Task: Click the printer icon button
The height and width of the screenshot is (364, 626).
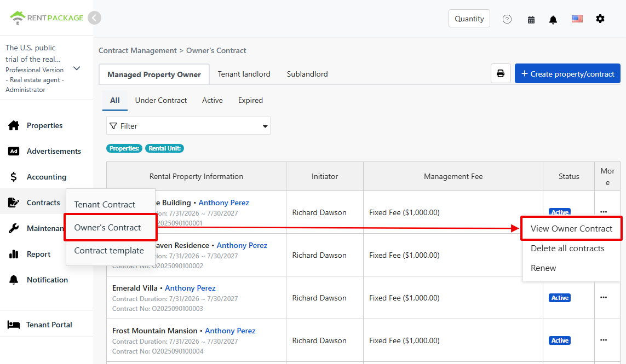Action: point(501,73)
